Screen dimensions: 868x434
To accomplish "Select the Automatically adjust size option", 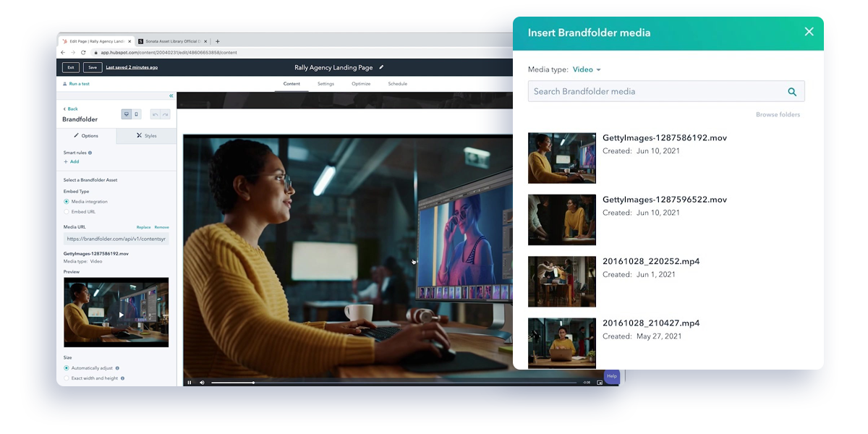I will pyautogui.click(x=67, y=368).
